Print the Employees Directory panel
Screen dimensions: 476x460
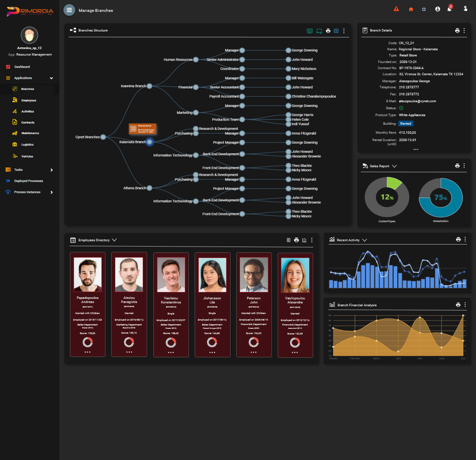(296, 240)
